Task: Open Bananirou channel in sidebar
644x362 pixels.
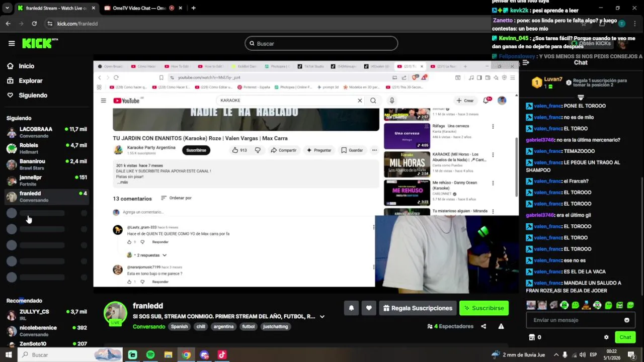Action: click(x=46, y=164)
